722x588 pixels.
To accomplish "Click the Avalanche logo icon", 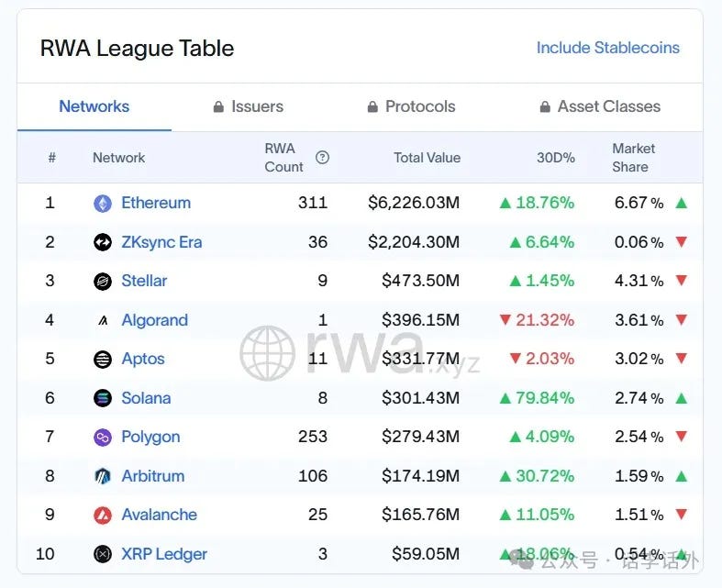I will coord(103,515).
